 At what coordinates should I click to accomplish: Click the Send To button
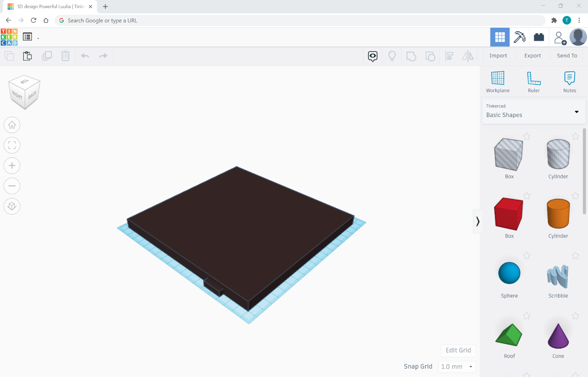(567, 55)
